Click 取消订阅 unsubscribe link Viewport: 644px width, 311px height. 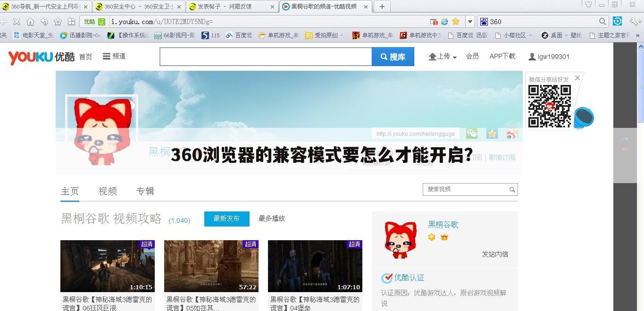click(502, 158)
